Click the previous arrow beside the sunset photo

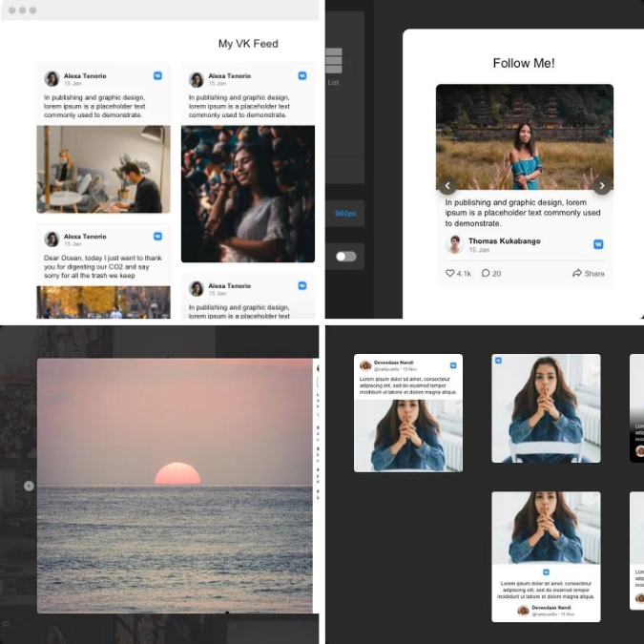(29, 486)
